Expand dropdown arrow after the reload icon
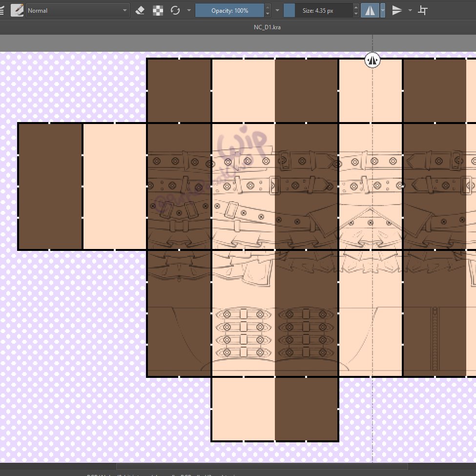 pos(189,10)
